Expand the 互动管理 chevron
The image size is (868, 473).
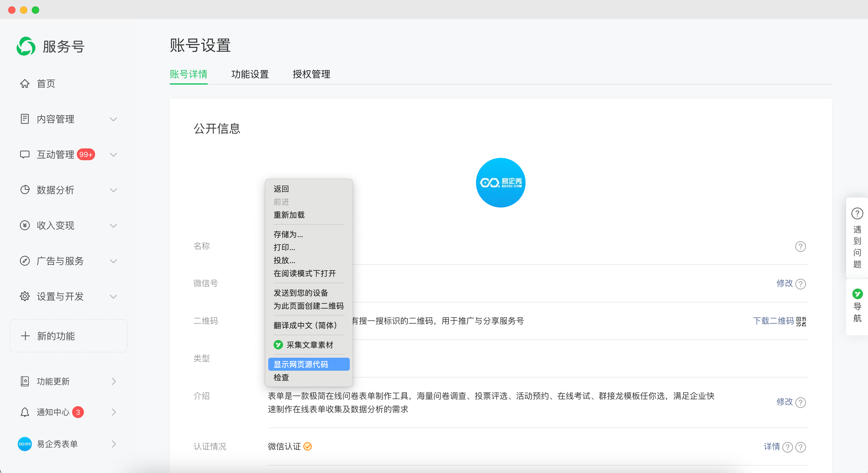[x=113, y=154]
